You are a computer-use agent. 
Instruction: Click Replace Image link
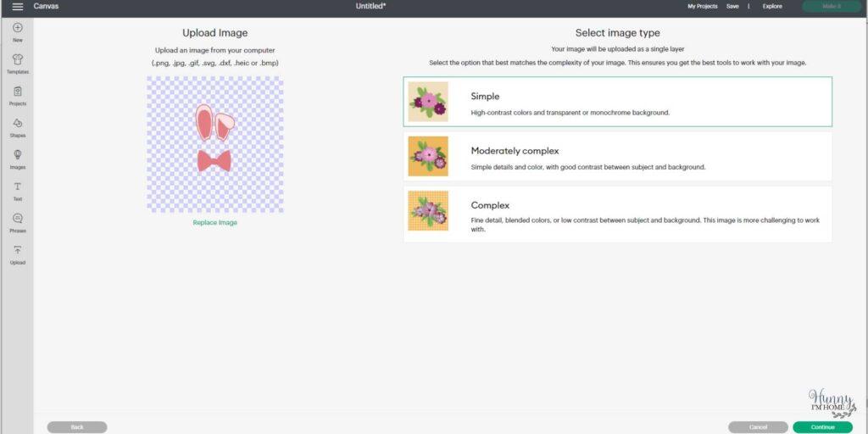click(214, 223)
